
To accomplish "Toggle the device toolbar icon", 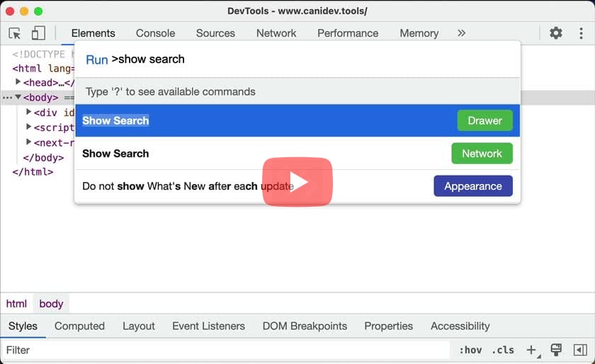I will pos(38,33).
